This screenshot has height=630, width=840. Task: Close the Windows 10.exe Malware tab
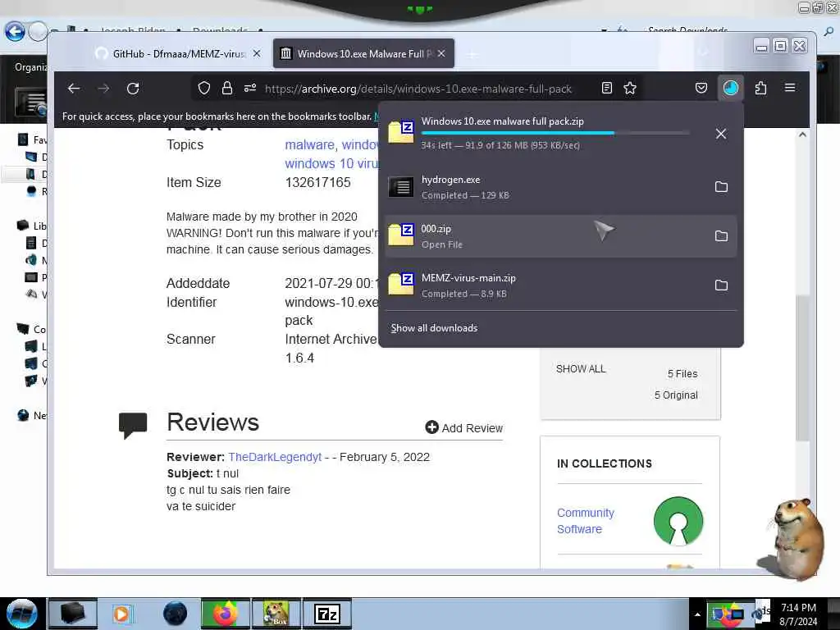[x=441, y=53]
